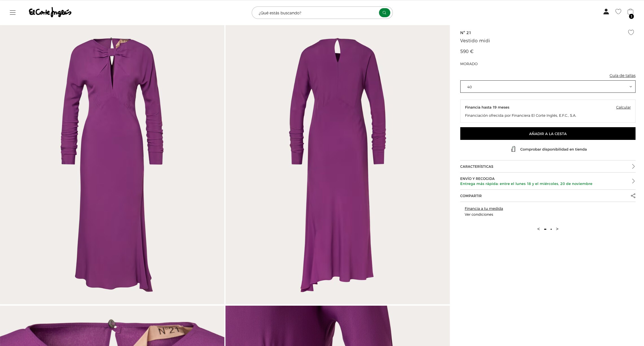Go to the previous promo carousel slide

point(538,229)
